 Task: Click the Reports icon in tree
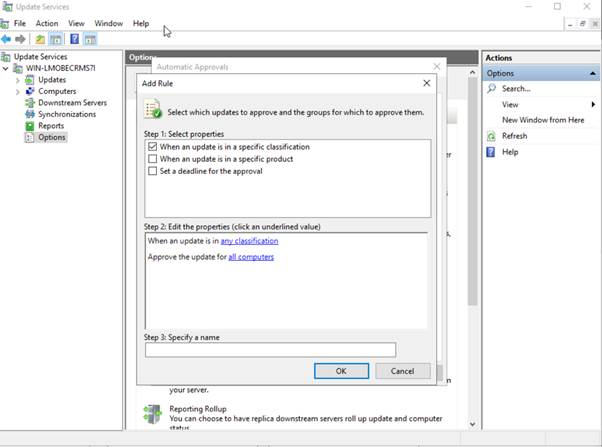pos(30,126)
